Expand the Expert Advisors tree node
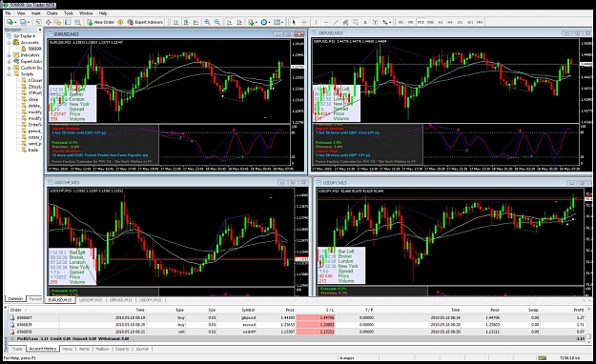This screenshot has width=596, height=364. tap(9, 62)
